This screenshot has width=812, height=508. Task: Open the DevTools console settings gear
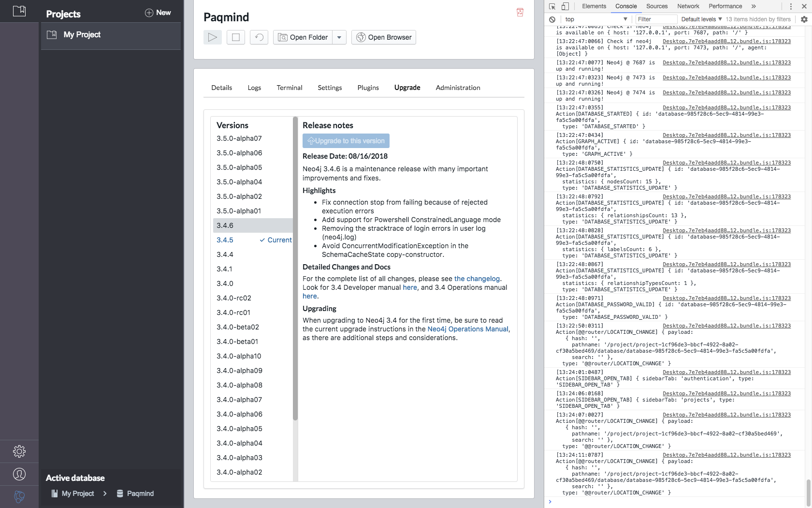coord(804,19)
